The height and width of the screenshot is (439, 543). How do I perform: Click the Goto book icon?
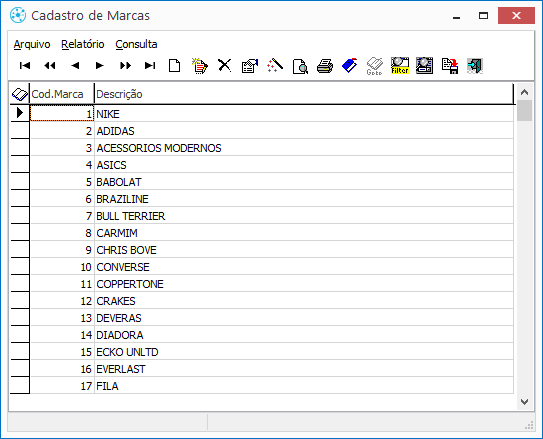[374, 66]
